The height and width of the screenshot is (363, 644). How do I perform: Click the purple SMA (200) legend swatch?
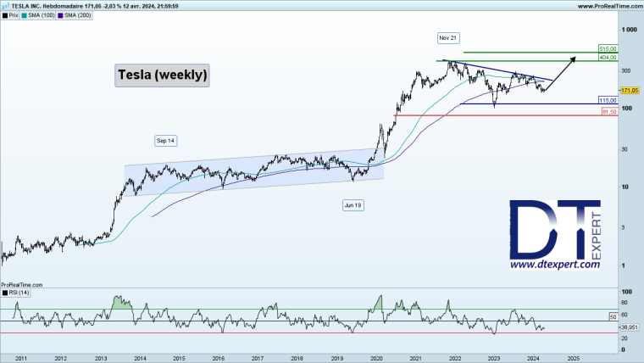(60, 15)
